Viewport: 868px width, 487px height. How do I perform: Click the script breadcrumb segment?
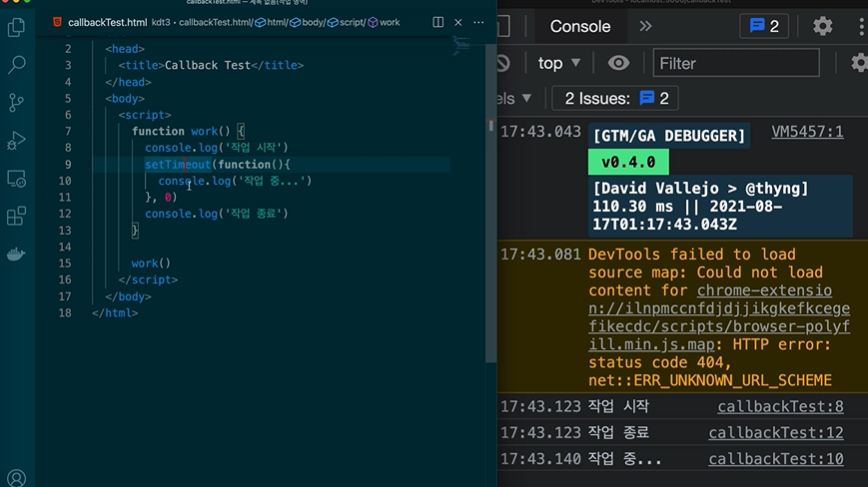tap(346, 22)
